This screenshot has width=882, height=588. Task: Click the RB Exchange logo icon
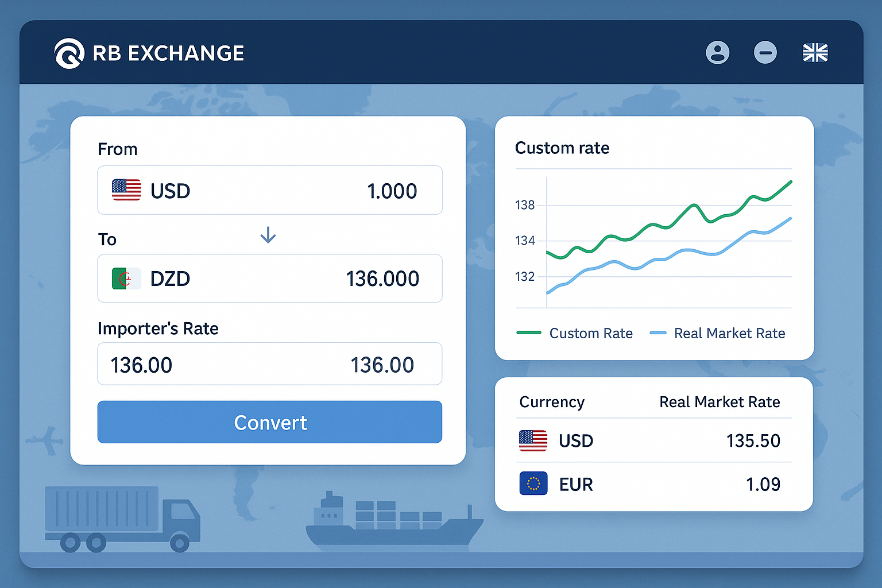point(68,53)
